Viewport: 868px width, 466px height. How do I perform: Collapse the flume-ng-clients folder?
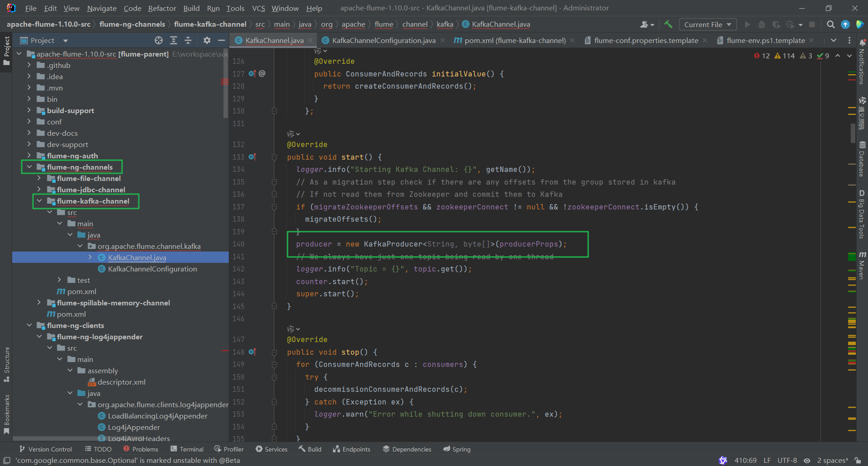(29, 325)
